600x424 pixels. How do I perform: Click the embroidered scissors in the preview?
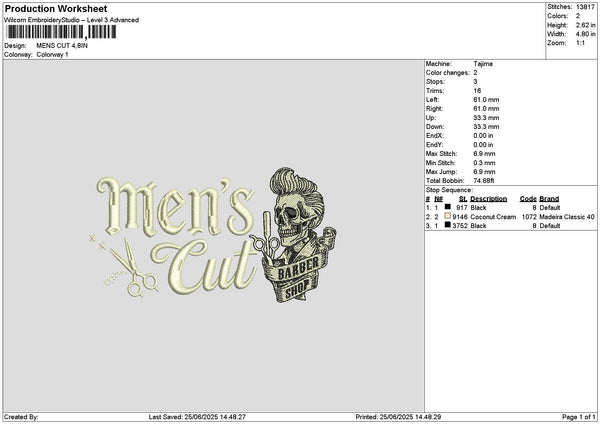tap(132, 268)
